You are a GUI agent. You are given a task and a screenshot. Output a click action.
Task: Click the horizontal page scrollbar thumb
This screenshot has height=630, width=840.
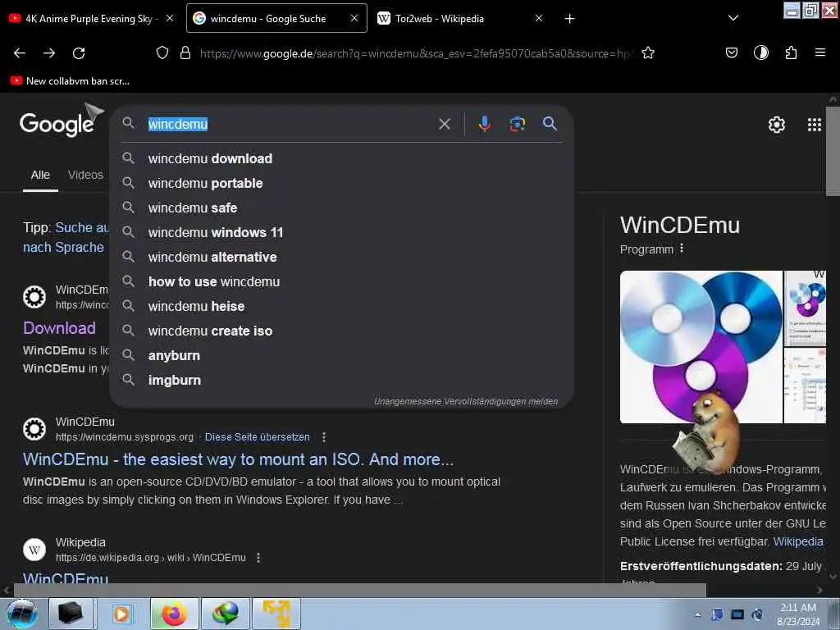click(x=359, y=591)
